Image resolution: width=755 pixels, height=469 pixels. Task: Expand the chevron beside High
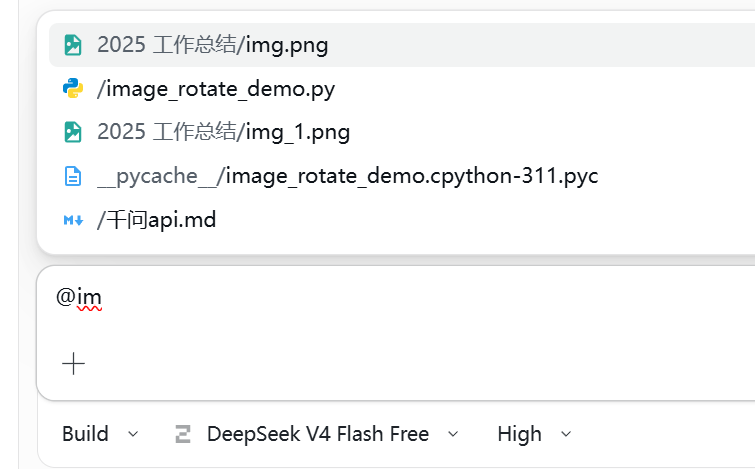pos(566,434)
